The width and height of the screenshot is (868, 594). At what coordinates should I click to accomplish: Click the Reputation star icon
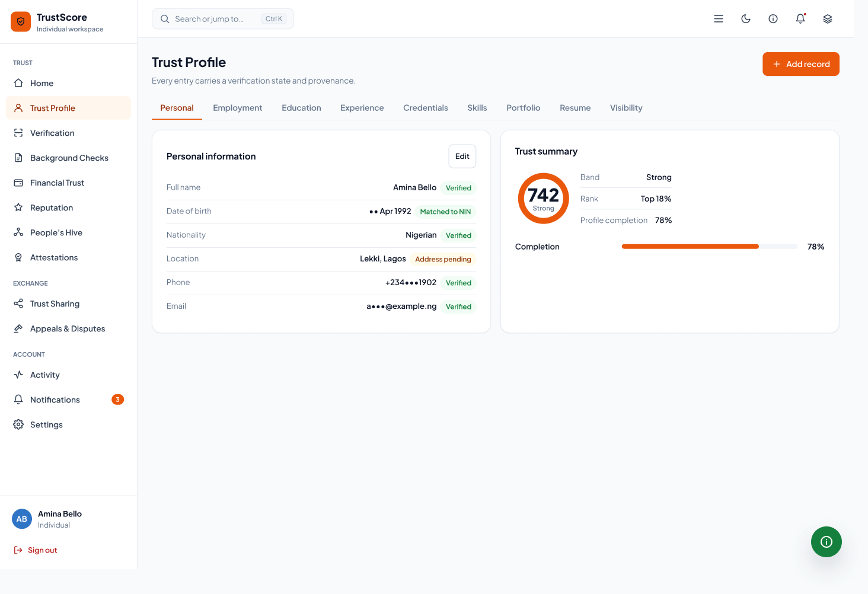(x=18, y=207)
